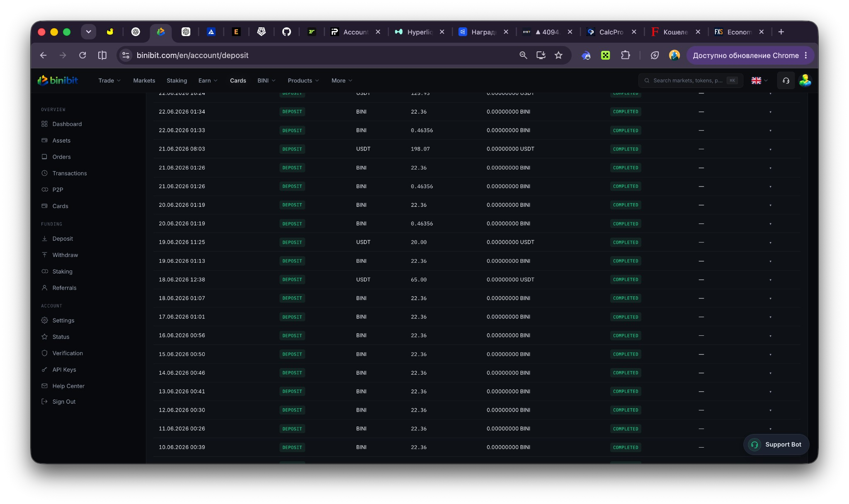Viewport: 849px width, 504px height.
Task: Open the Trade dropdown menu
Action: (x=109, y=80)
